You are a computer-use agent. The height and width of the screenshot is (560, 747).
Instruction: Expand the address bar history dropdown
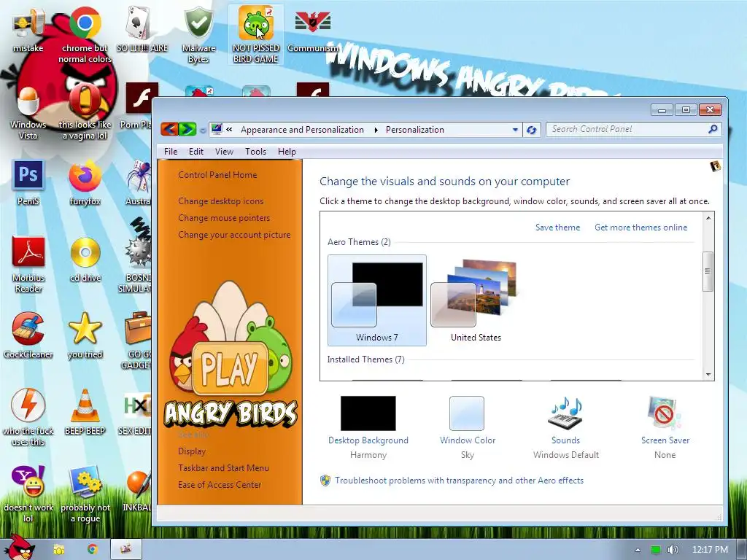(515, 130)
